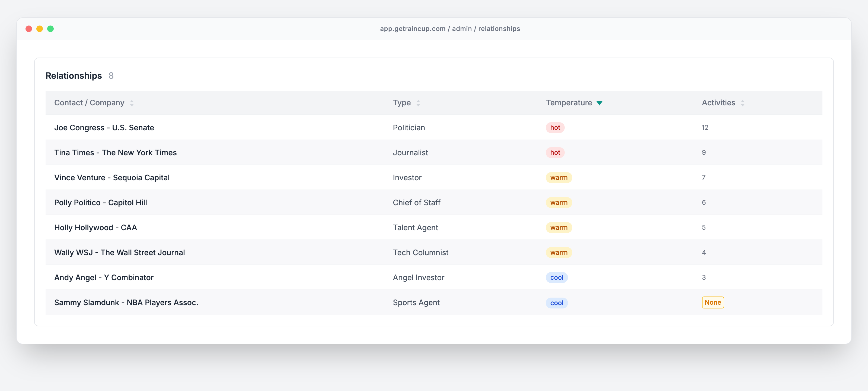Click the cool badge for Sammy Slamdunk

pos(557,303)
